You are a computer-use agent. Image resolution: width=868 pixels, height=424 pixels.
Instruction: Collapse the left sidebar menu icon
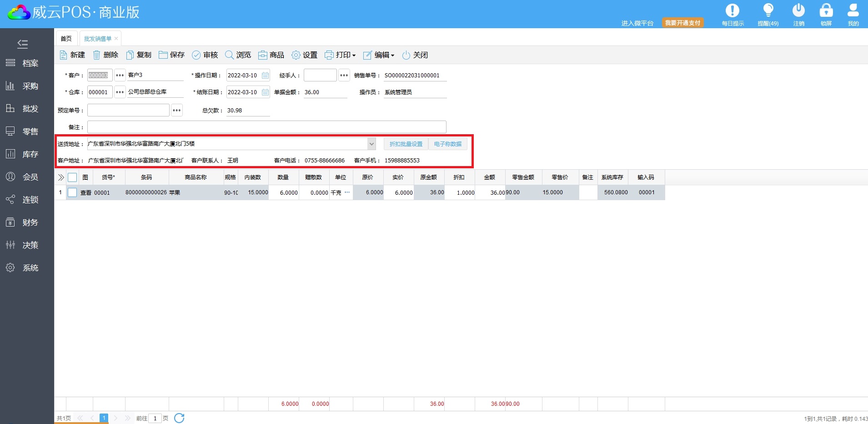pyautogui.click(x=22, y=44)
